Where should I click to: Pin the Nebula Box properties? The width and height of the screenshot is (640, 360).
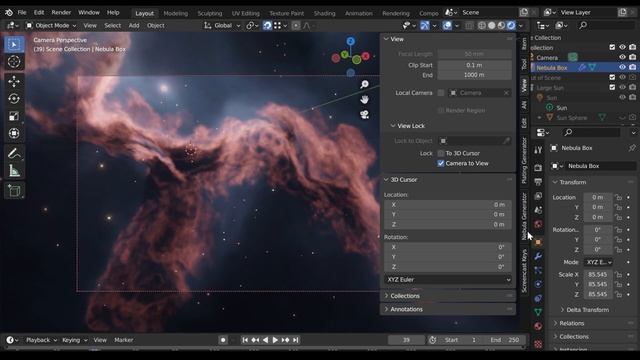632,148
